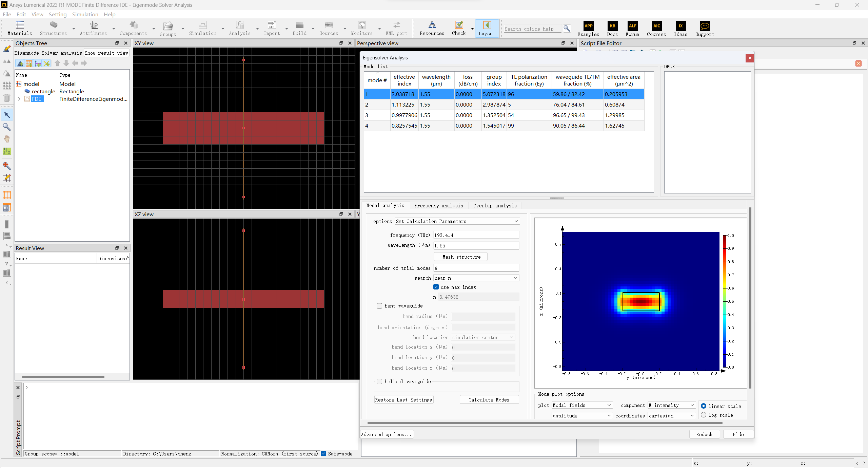Click the number of trial modes field

click(476, 268)
